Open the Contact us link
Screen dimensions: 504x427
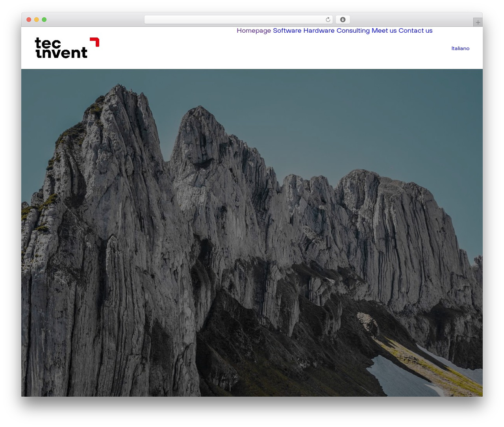(x=415, y=31)
